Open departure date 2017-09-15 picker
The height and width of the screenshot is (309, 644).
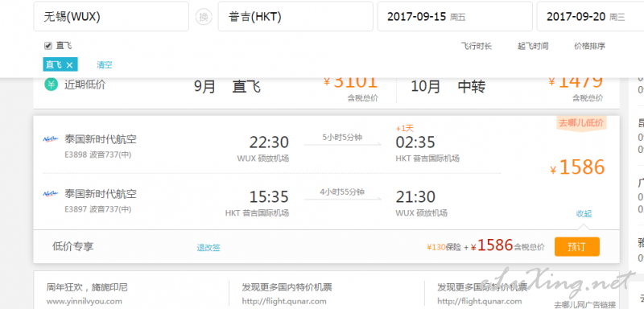(455, 16)
